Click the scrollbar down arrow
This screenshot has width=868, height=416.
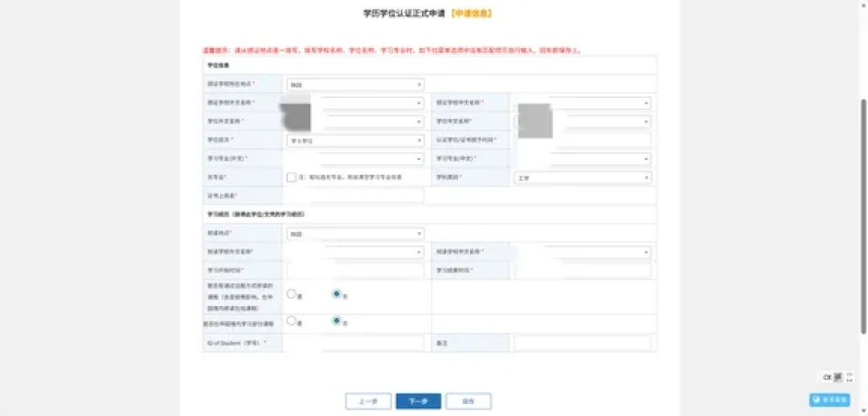(x=863, y=411)
